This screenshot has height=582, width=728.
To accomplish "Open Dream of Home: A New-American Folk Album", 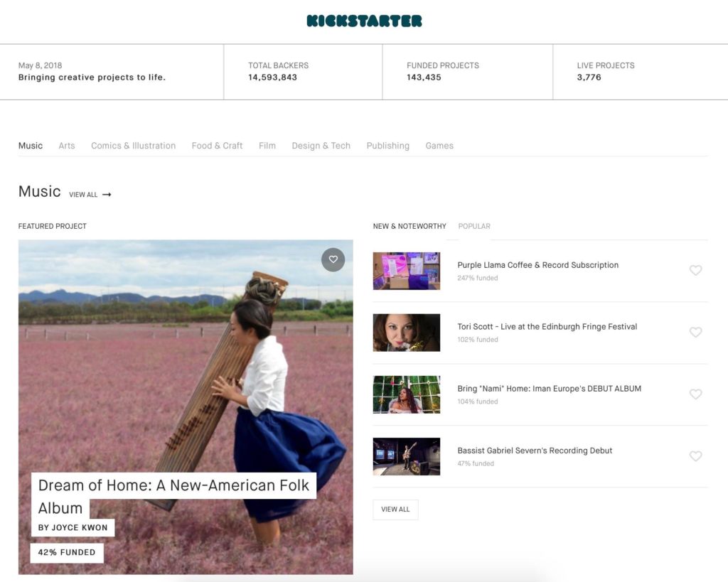I will [x=173, y=496].
